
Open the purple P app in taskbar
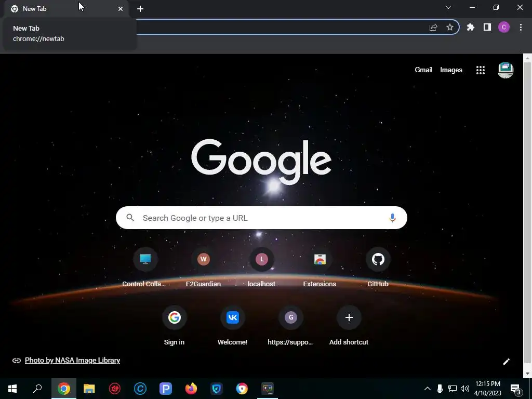click(166, 389)
